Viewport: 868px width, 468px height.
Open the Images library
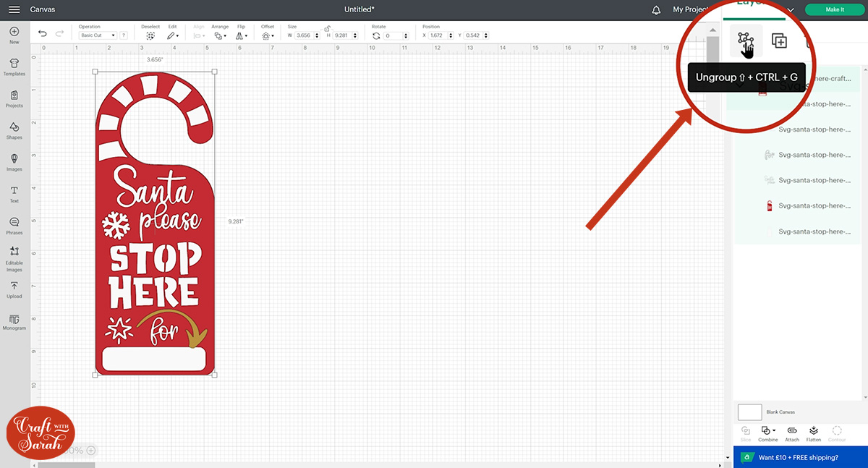tap(14, 163)
